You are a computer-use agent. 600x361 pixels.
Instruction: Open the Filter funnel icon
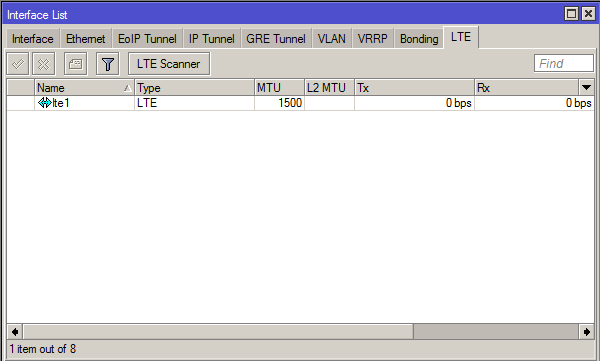[108, 64]
